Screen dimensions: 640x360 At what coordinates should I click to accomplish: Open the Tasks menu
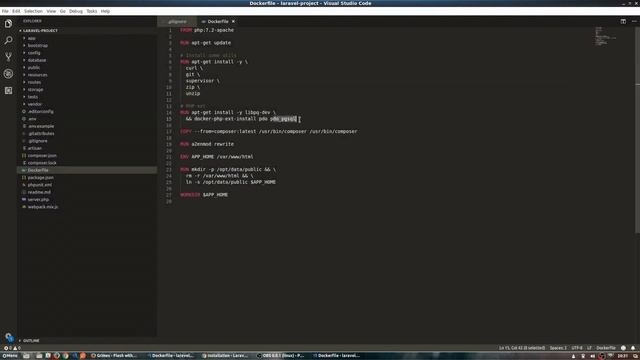tap(91, 11)
